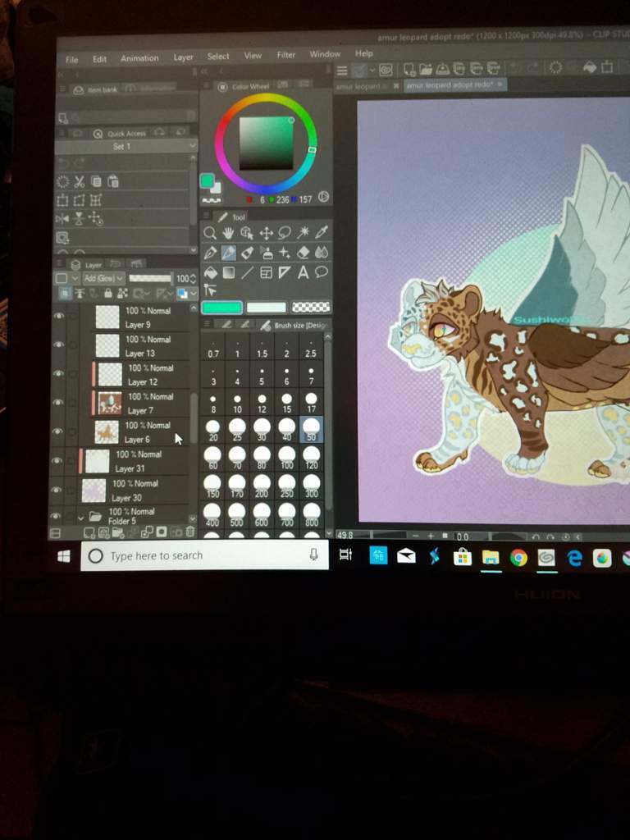
Task: Click the transparent color checkered swatch
Action: pyautogui.click(x=311, y=307)
